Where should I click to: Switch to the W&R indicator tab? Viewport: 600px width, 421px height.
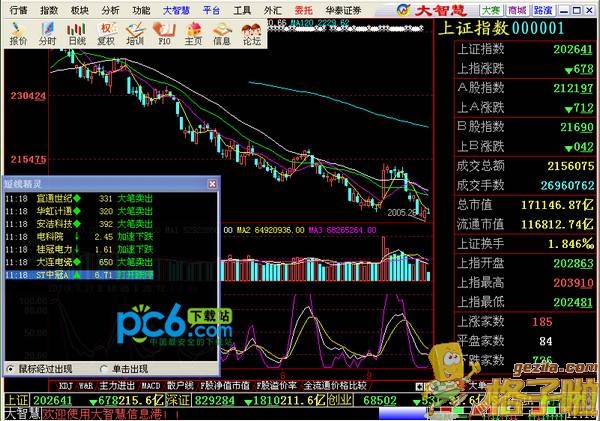[86, 386]
